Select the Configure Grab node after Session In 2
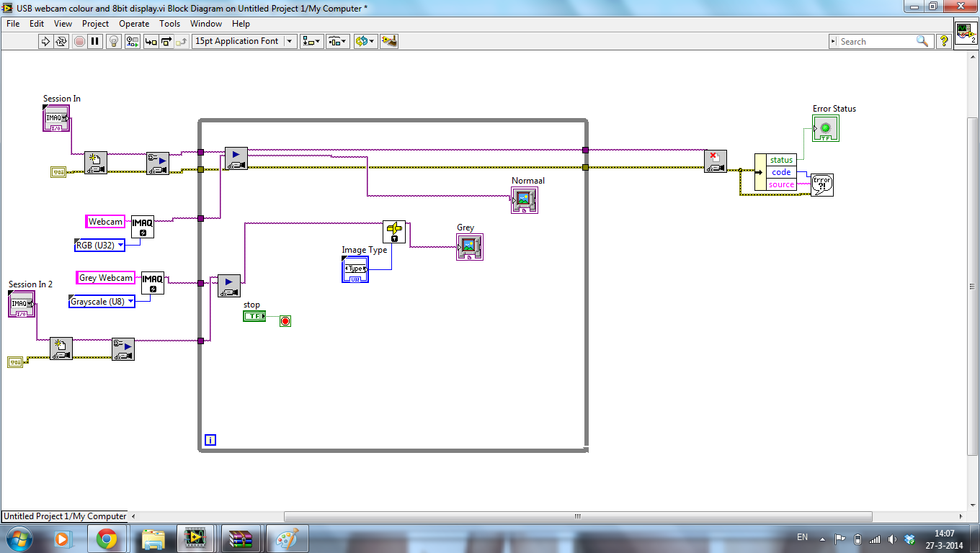 pos(123,349)
